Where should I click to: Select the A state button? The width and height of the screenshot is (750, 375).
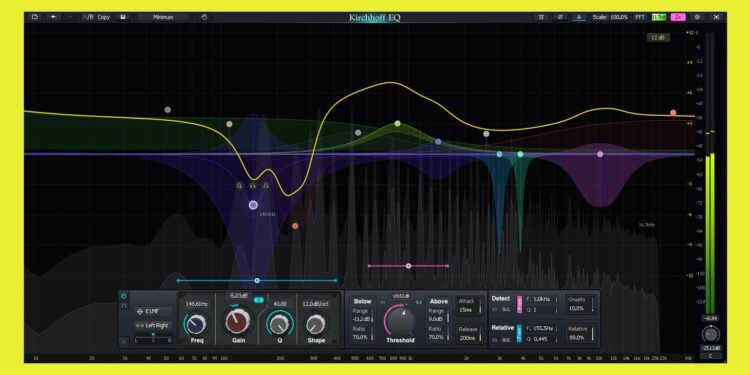[579, 17]
